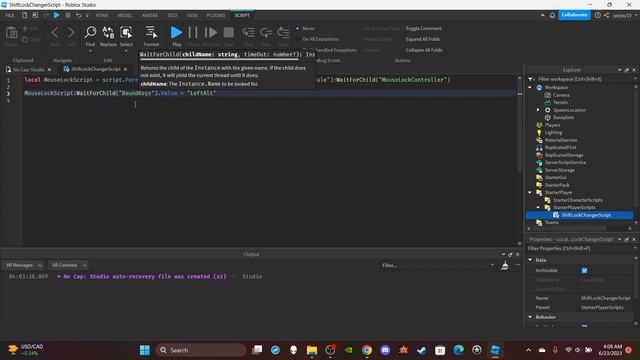The width and height of the screenshot is (640, 360).
Task: Switch to the MODEL ribbon tab
Action: pyautogui.click(x=125, y=15)
